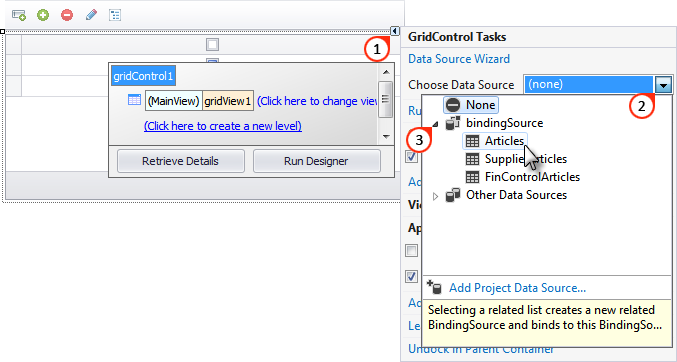Click the bindingSource database icon
This screenshot has width=677, height=362.
pyautogui.click(x=452, y=123)
